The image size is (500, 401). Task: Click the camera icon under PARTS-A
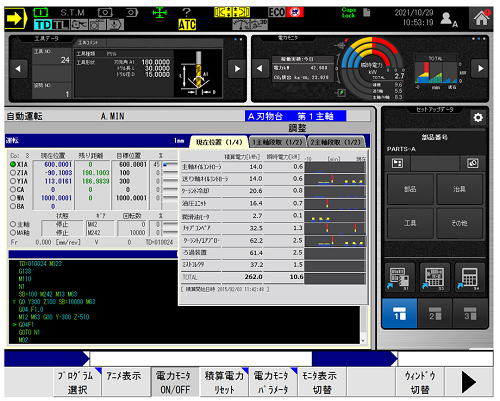coord(473,163)
